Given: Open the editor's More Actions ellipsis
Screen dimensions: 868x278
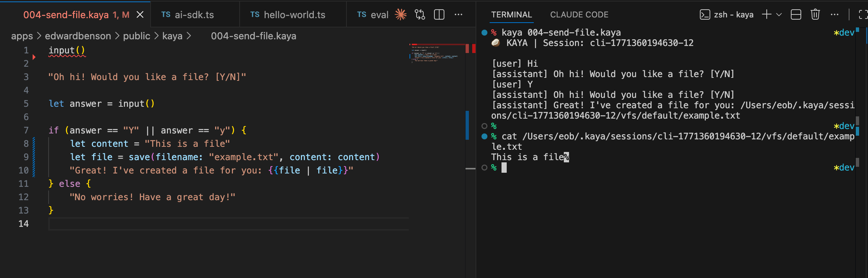Looking at the screenshot, I should pyautogui.click(x=458, y=15).
